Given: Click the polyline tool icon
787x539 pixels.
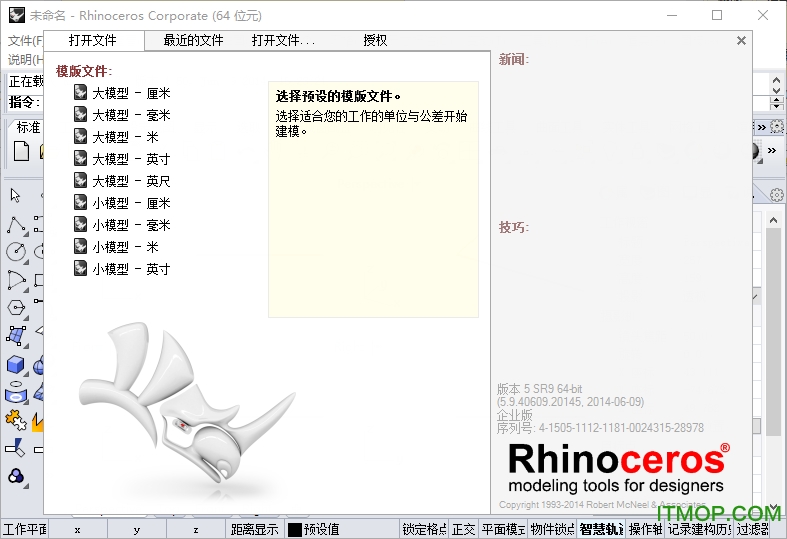Looking at the screenshot, I should 16,224.
